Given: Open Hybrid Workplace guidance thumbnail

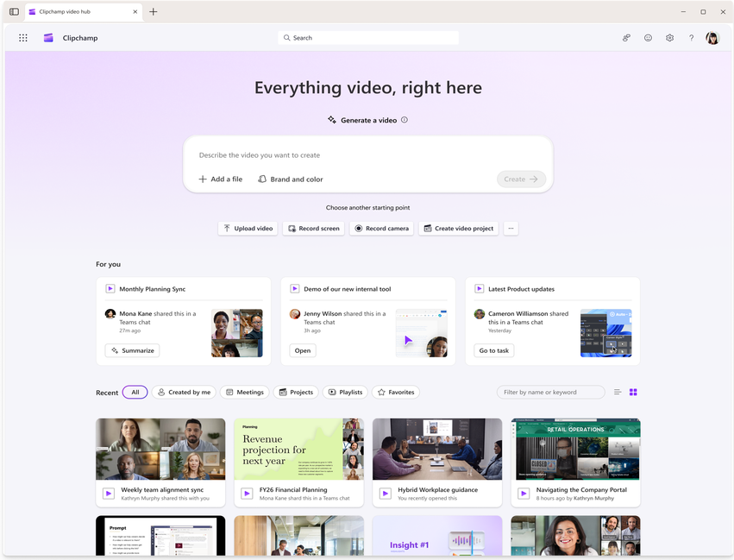Looking at the screenshot, I should point(437,449).
